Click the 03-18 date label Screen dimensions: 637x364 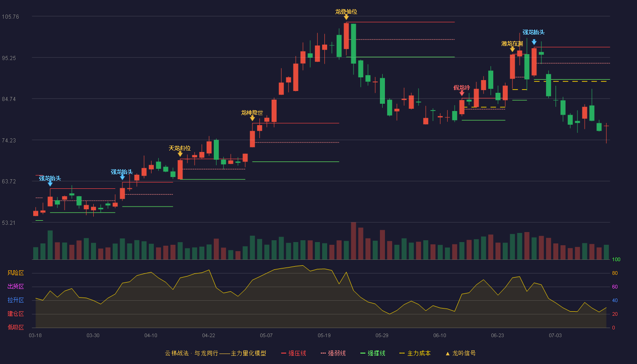(x=35, y=335)
